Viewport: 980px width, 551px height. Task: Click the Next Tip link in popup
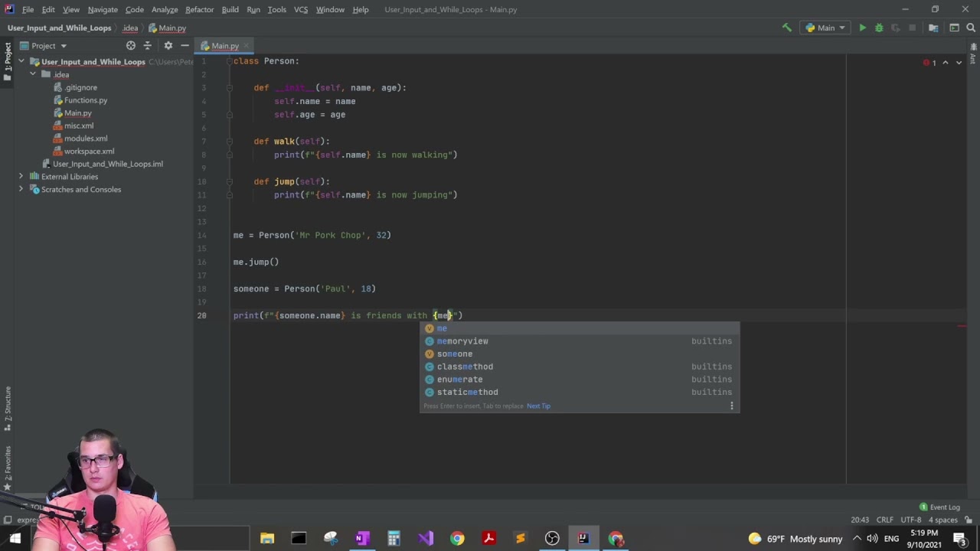click(538, 406)
